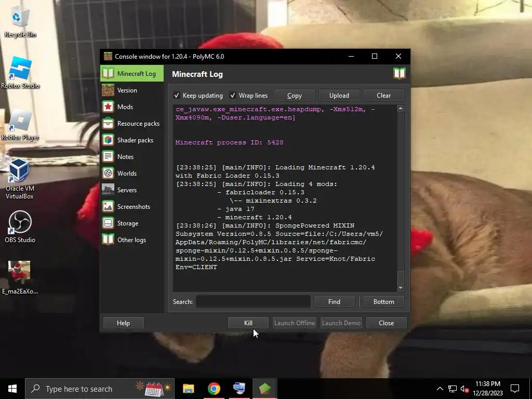Select the Roblox Studio desktop shortcut
This screenshot has height=399, width=532.
20,73
